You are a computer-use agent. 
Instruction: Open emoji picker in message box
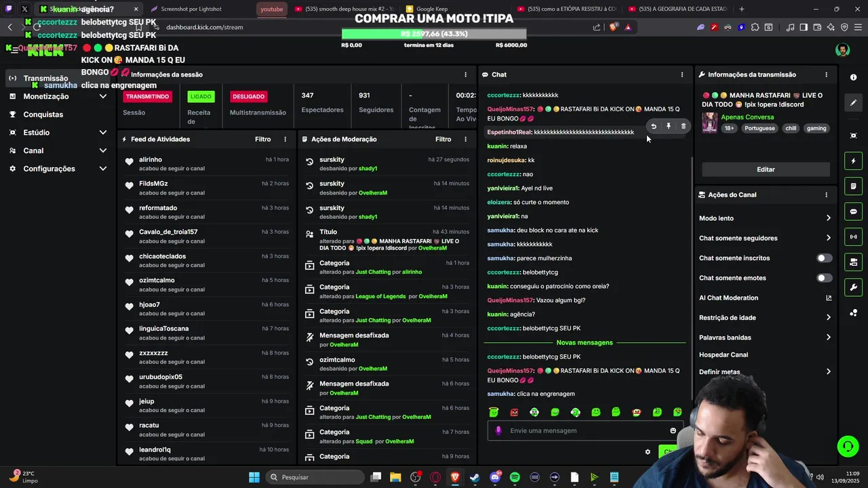673,430
